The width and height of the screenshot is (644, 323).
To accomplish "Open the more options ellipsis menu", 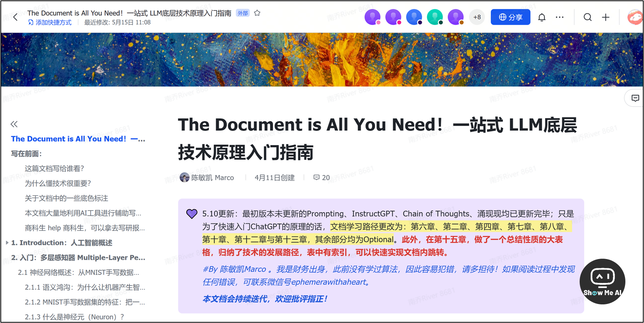I will click(559, 17).
